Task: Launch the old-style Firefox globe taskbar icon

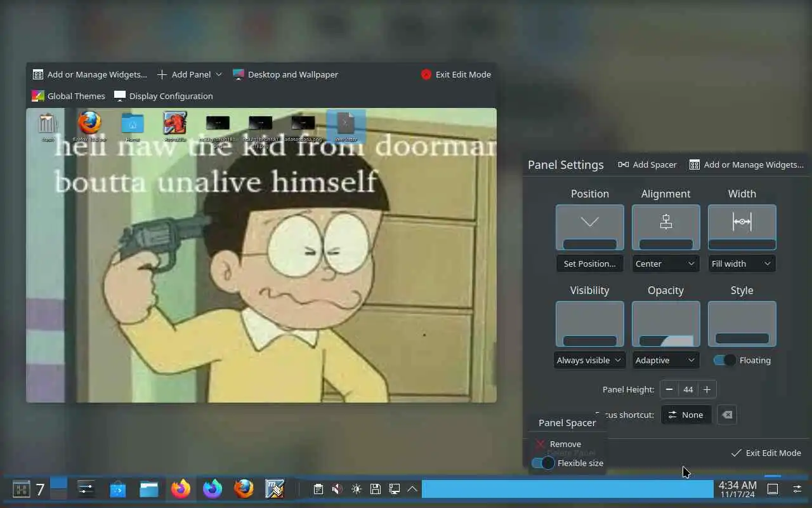Action: pos(244,489)
